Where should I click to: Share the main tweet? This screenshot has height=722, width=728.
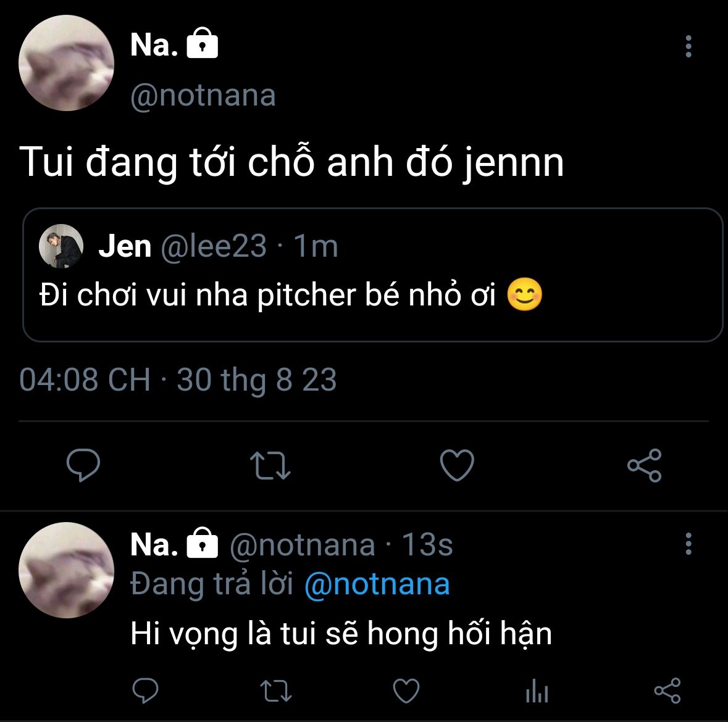click(x=644, y=465)
